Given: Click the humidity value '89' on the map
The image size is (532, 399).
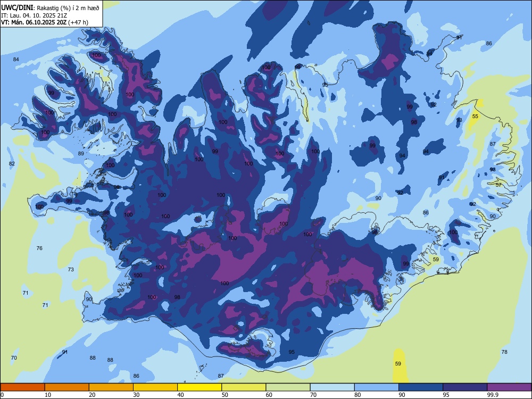Looking at the screenshot, I should point(81,153).
